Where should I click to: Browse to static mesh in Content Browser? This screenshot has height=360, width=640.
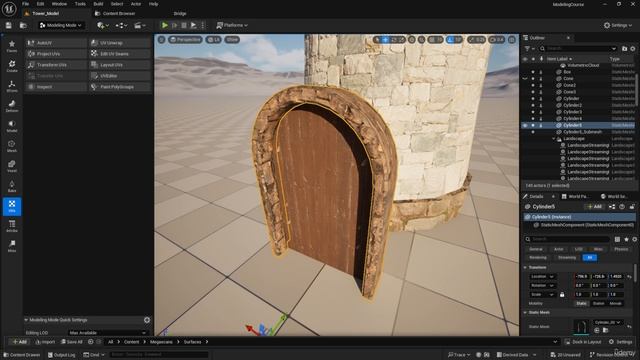click(x=605, y=330)
